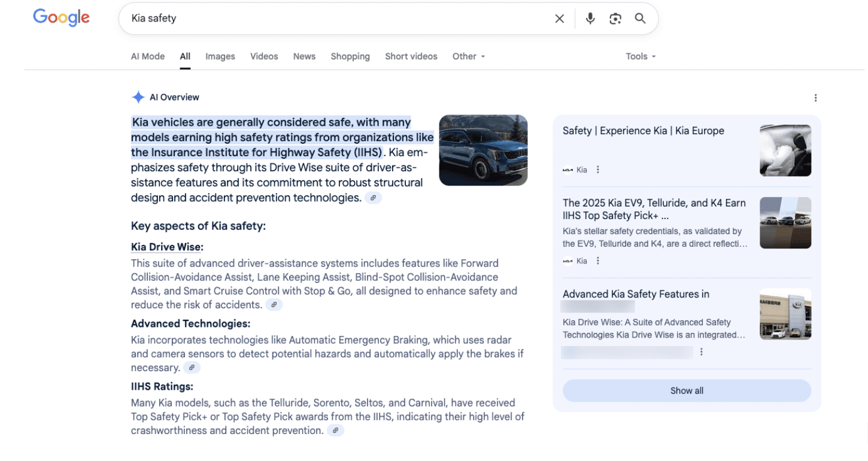The width and height of the screenshot is (868, 461).
Task: Expand the Tools dropdown
Action: (641, 56)
